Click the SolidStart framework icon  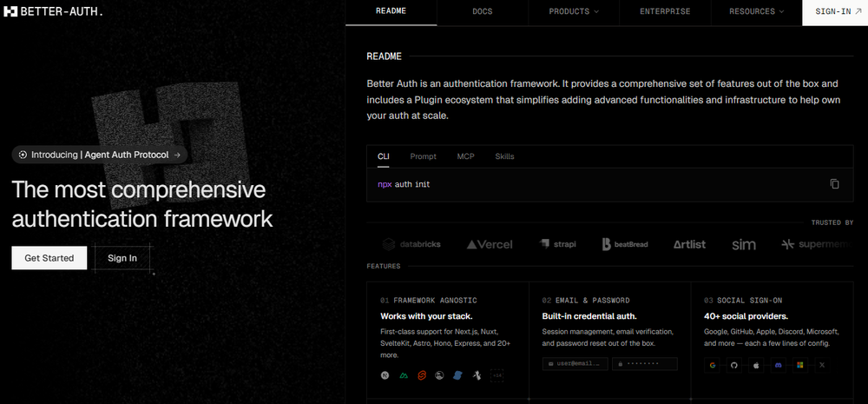(457, 375)
